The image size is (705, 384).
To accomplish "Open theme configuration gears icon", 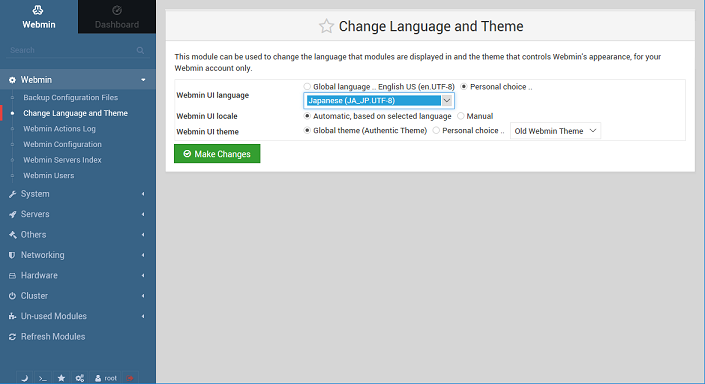I will (80, 378).
